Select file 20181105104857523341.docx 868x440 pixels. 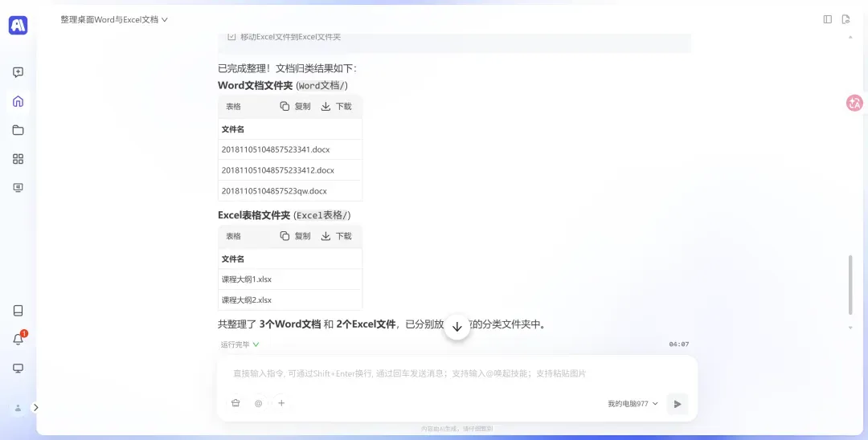pyautogui.click(x=276, y=149)
